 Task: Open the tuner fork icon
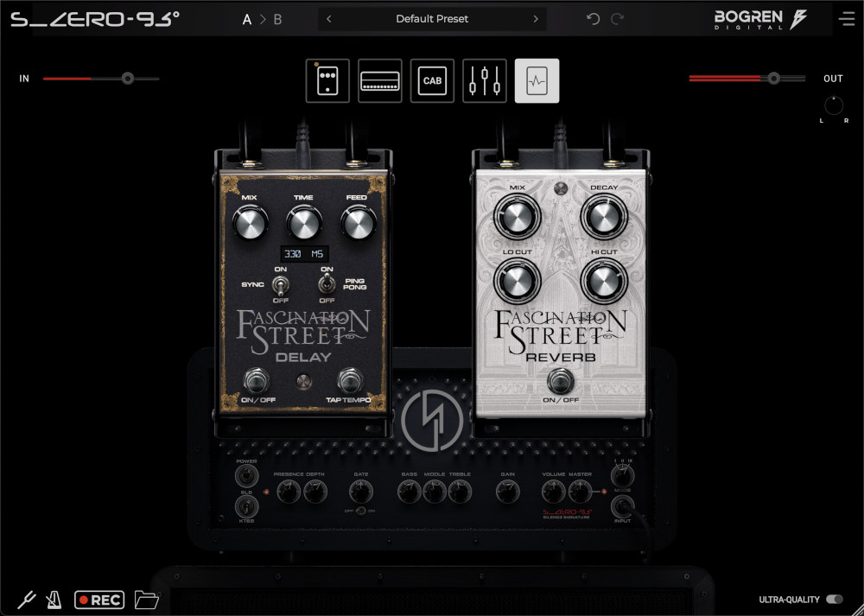point(27,600)
